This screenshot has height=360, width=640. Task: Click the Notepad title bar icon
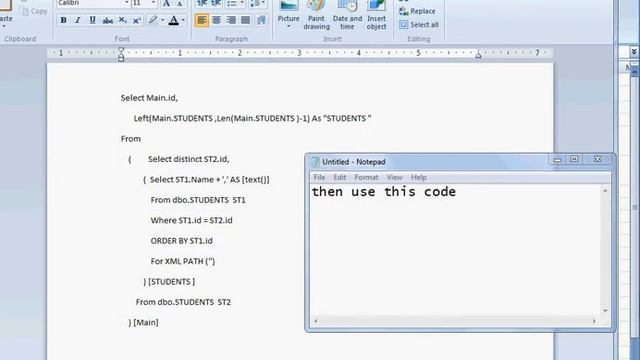tap(315, 162)
